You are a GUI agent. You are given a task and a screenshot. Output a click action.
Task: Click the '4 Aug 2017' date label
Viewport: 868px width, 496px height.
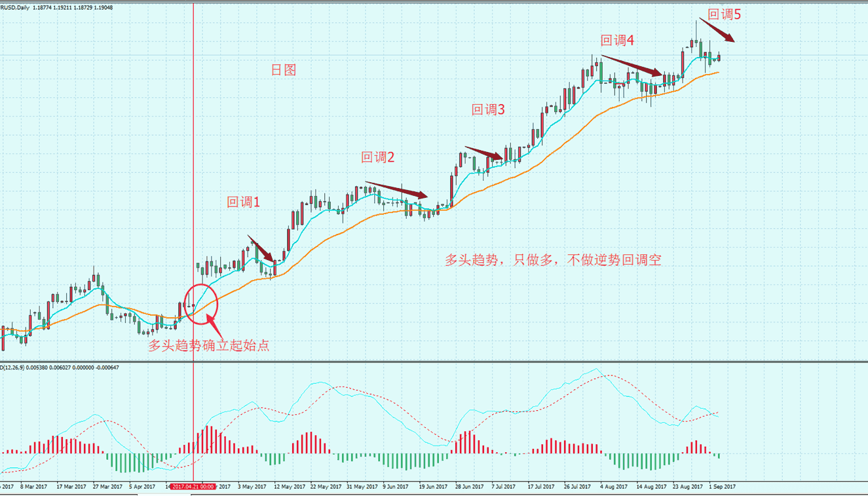click(613, 487)
